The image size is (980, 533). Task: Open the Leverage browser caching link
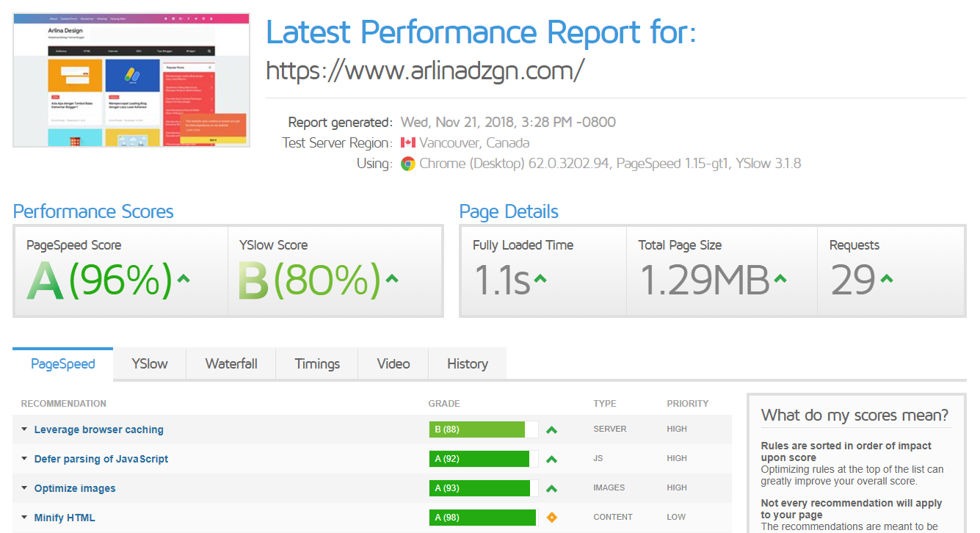click(99, 429)
